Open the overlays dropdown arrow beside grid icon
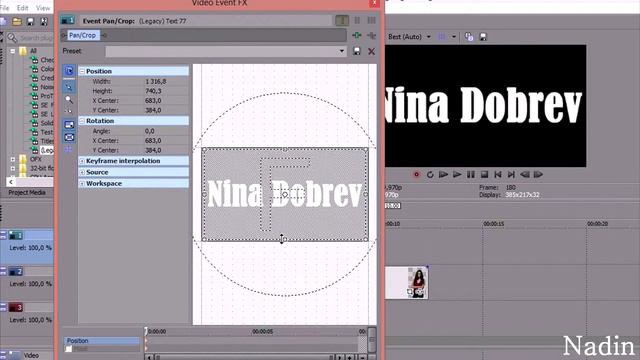The width and height of the screenshot is (640, 360). tap(453, 37)
